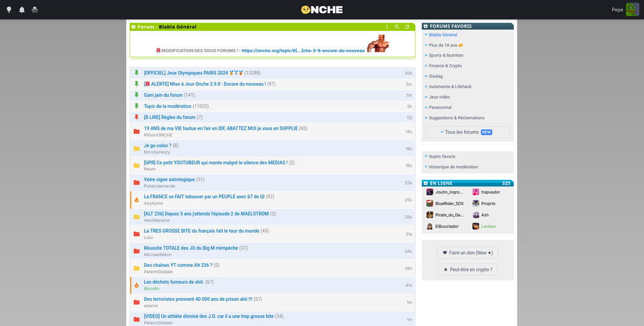This screenshot has width=644, height=326.
Task: Click the flame icon of La FRANCE se FAIT tabasser
Action: [x=136, y=200]
